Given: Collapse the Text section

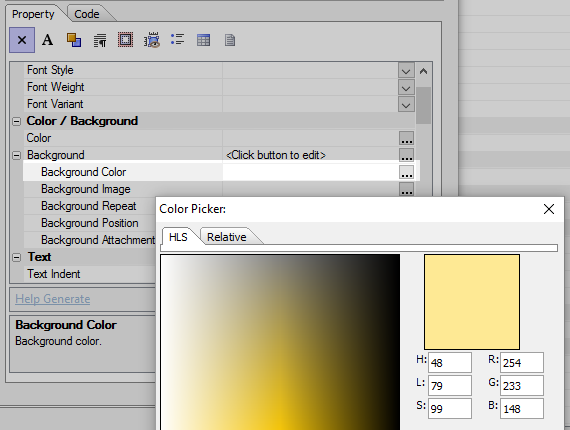Looking at the screenshot, I should [17, 257].
